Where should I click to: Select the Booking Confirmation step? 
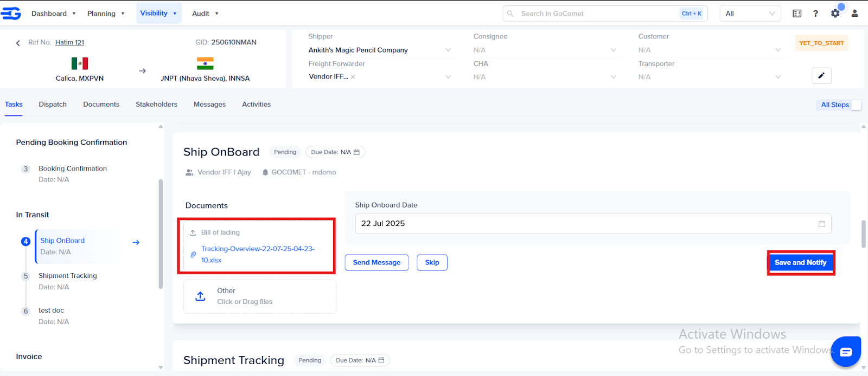(x=73, y=174)
